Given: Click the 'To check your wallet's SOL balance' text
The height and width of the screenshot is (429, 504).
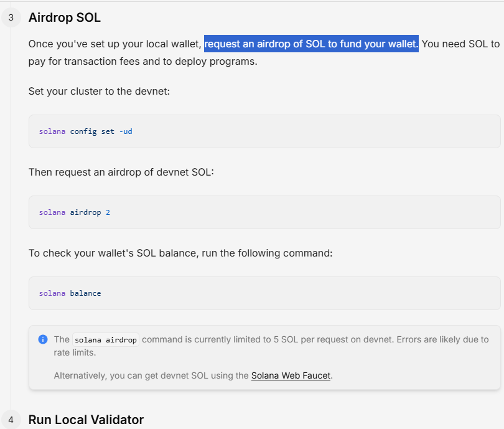Looking at the screenshot, I should (180, 253).
